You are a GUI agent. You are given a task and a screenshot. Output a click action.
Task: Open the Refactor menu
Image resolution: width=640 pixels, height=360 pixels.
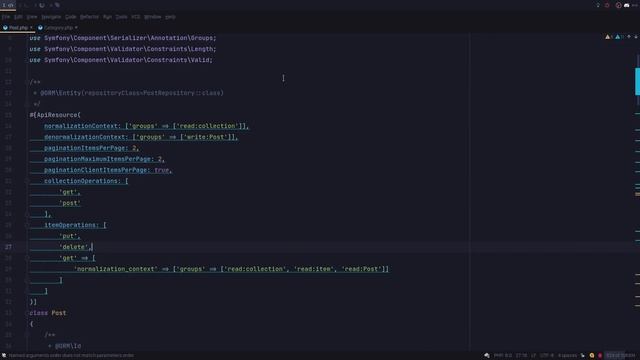pos(89,17)
